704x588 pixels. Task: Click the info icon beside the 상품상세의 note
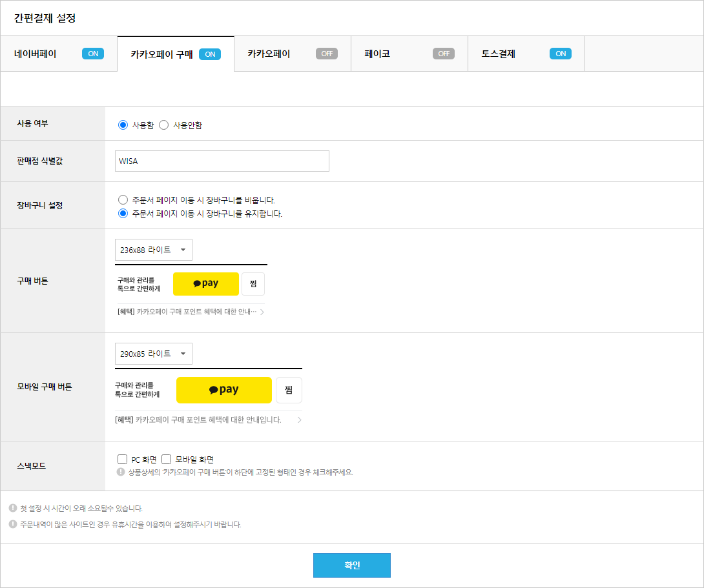(120, 472)
